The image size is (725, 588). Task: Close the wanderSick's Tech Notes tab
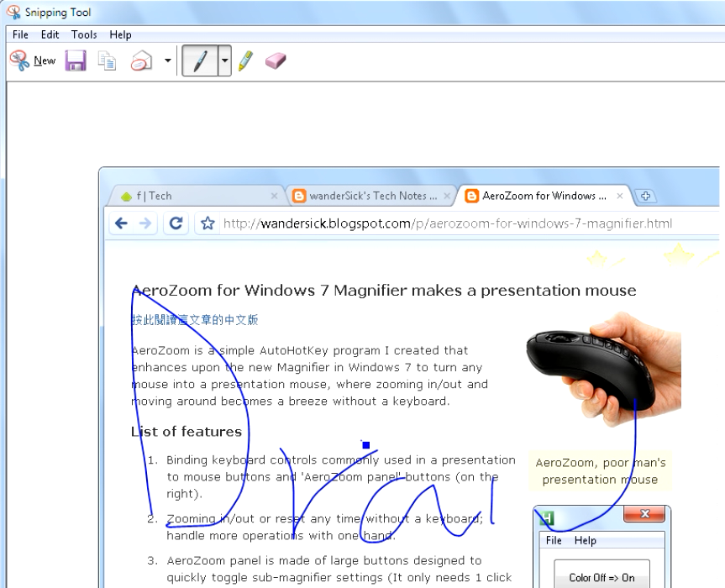[x=447, y=196]
